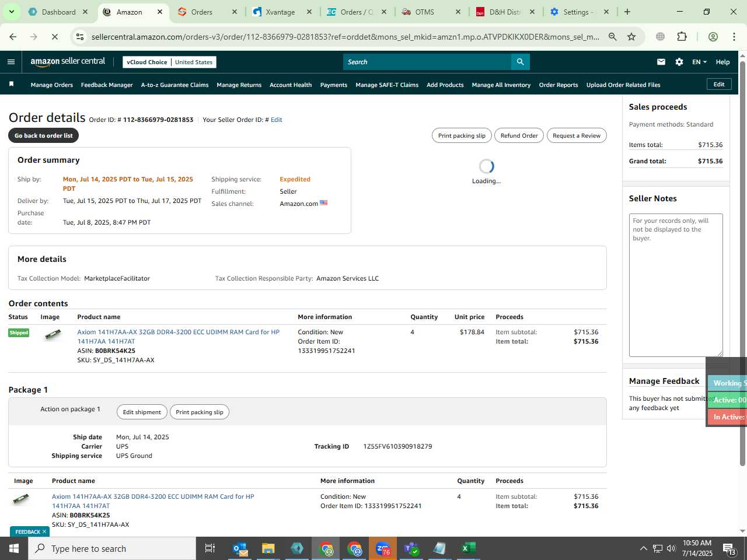Image resolution: width=747 pixels, height=560 pixels.
Task: Open the EN language dropdown
Action: [699, 62]
